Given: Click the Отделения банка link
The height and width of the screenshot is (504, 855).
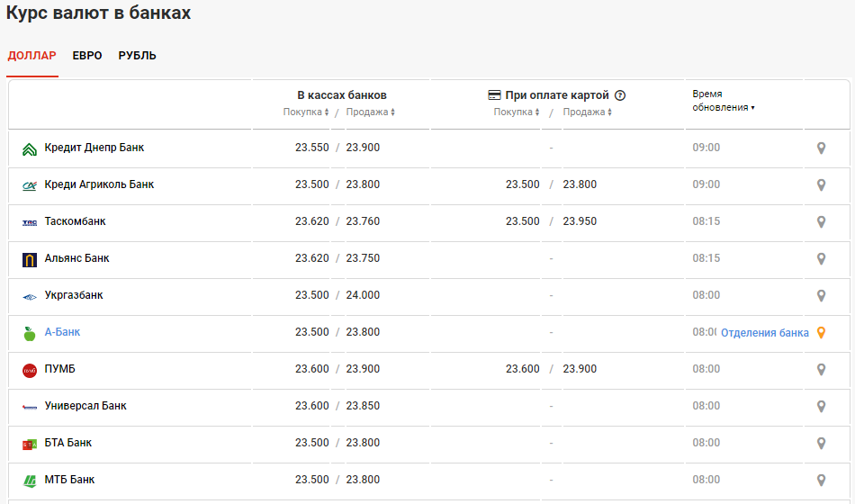Looking at the screenshot, I should pyautogui.click(x=764, y=333).
